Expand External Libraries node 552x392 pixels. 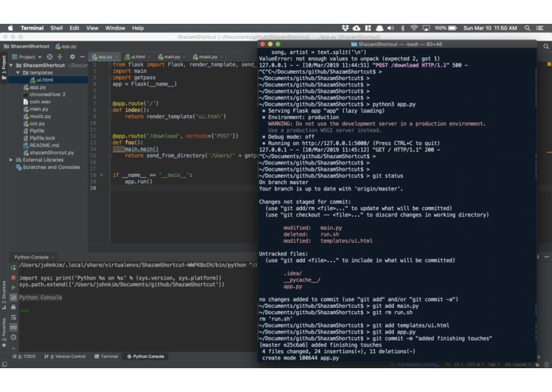click(x=11, y=160)
